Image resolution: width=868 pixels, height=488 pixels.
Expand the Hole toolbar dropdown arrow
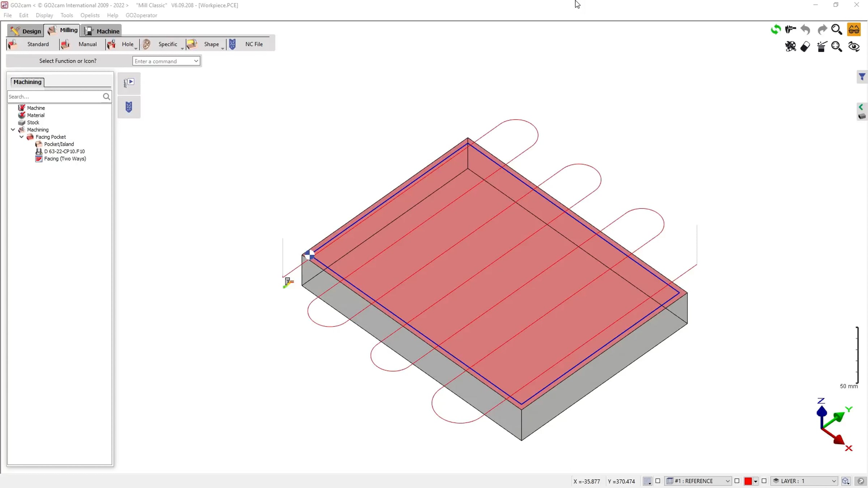pyautogui.click(x=136, y=48)
